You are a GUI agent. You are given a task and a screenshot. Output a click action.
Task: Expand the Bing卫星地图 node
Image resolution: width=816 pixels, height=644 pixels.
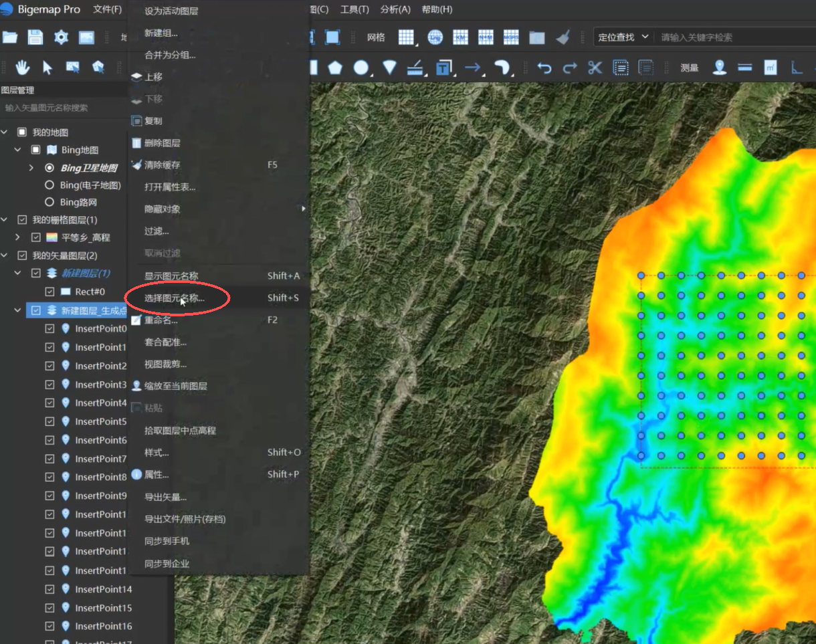[x=31, y=168]
